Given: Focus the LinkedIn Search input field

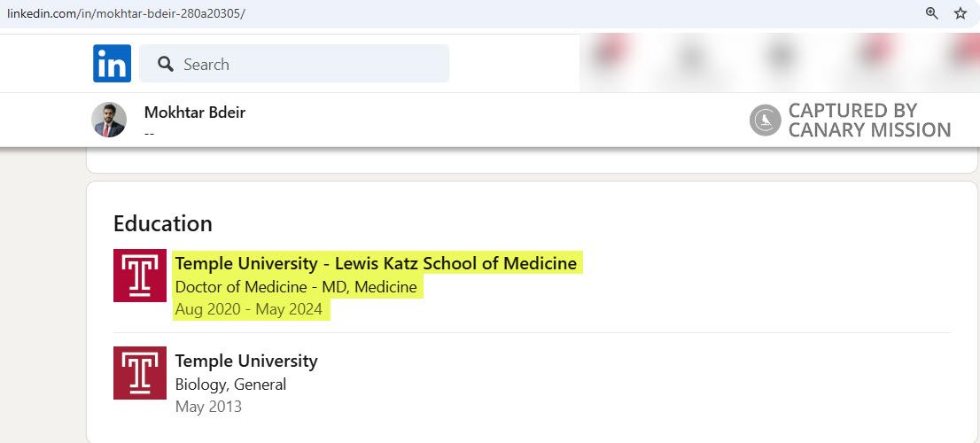Looking at the screenshot, I should pyautogui.click(x=301, y=64).
